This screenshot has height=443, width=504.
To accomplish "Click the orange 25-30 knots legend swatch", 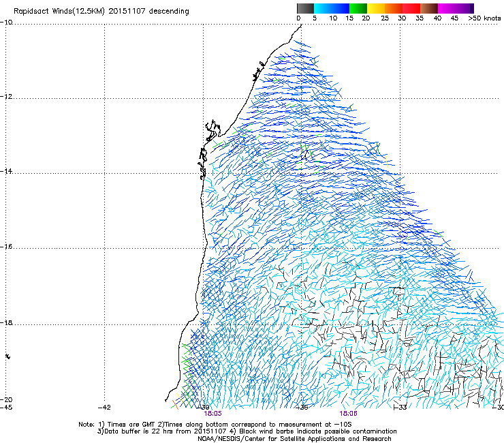I will click(394, 8).
